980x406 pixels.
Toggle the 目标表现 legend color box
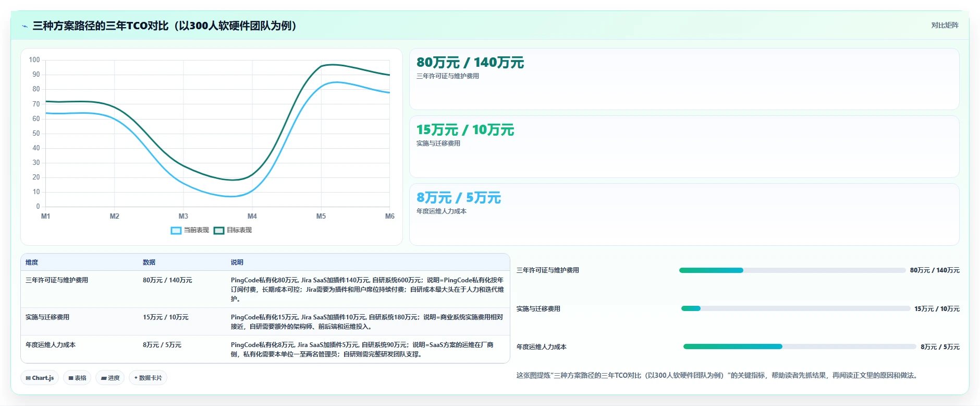click(219, 230)
